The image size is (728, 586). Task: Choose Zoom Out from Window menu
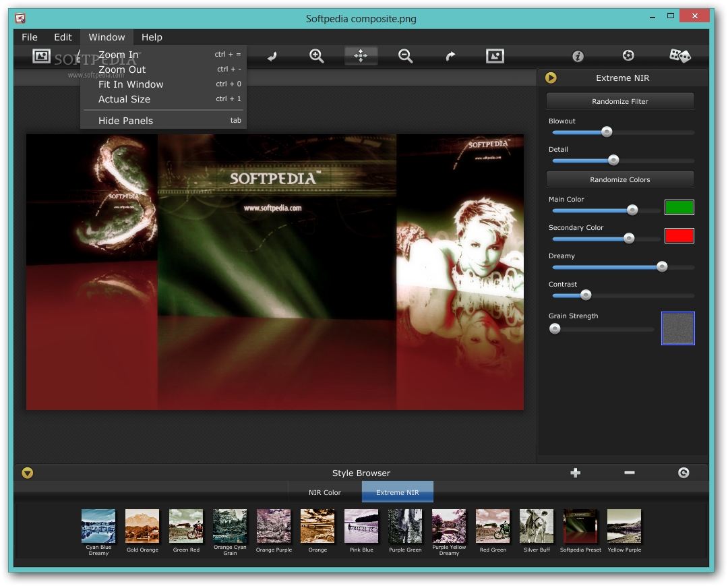(x=163, y=69)
